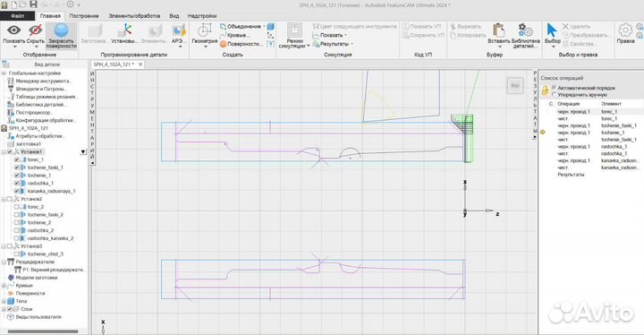Viewport: 644px width, 335px height.
Task: Collapse the Установ1 tree node
Action: [x=4, y=152]
